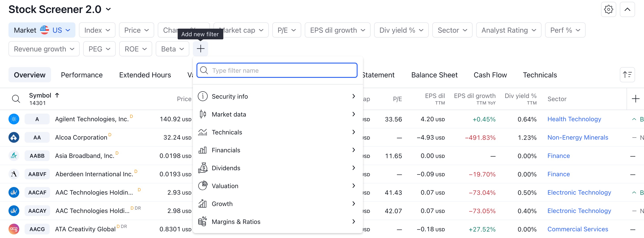Open the Index filter dropdown
The height and width of the screenshot is (238, 644).
pos(97,30)
